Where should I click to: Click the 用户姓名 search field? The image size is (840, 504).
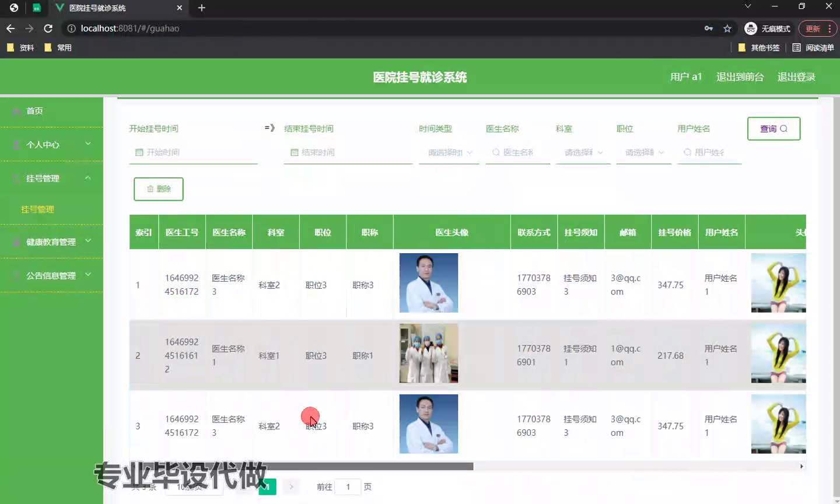pyautogui.click(x=709, y=152)
